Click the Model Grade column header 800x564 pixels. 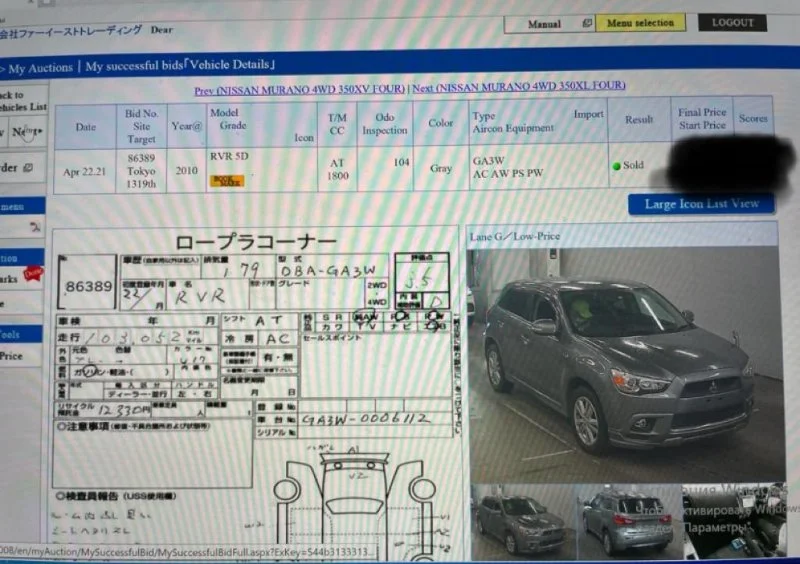click(x=262, y=125)
